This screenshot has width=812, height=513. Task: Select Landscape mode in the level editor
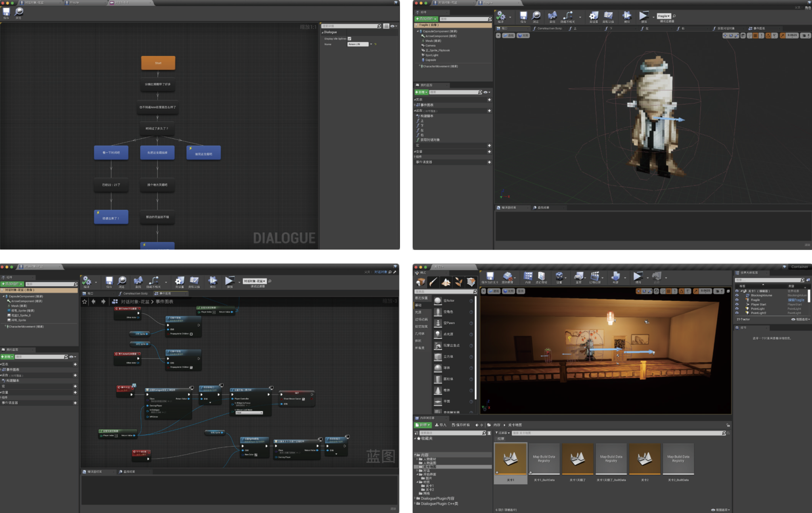(446, 282)
